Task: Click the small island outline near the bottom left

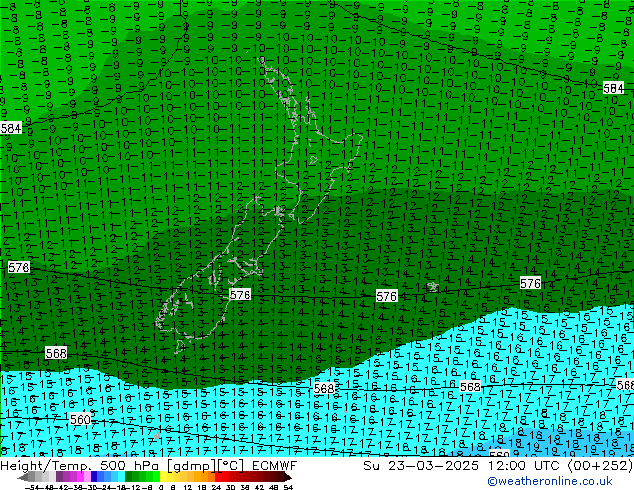Action: (157, 435)
